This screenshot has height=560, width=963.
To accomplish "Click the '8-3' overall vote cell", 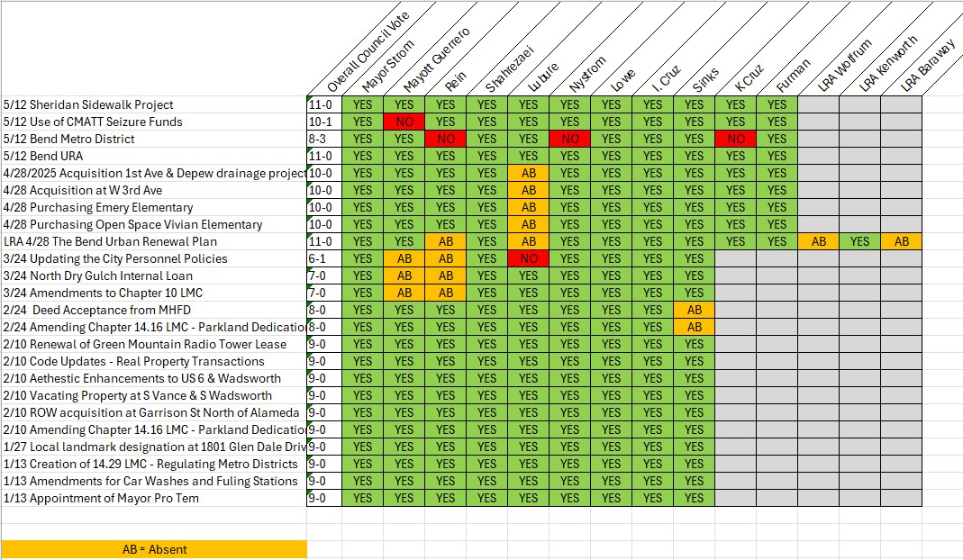I will [x=324, y=140].
